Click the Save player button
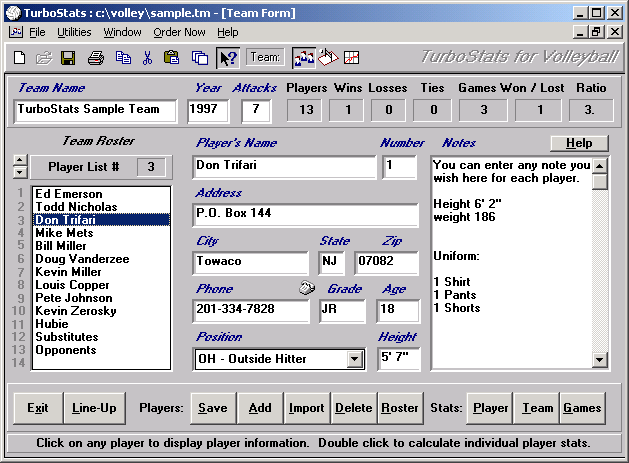This screenshot has height=463, width=629. click(x=213, y=408)
